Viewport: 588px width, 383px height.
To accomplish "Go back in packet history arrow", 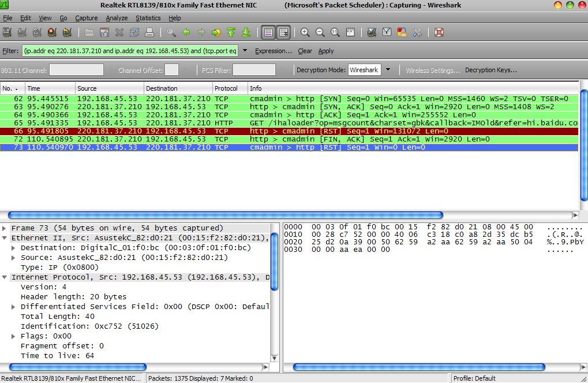I will 186,33.
